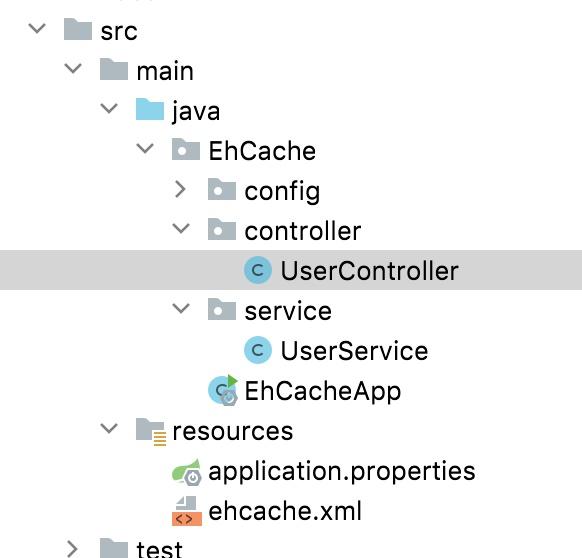Collapse the src folder chevron
Viewport: 582px width, 558px height.
click(x=37, y=28)
